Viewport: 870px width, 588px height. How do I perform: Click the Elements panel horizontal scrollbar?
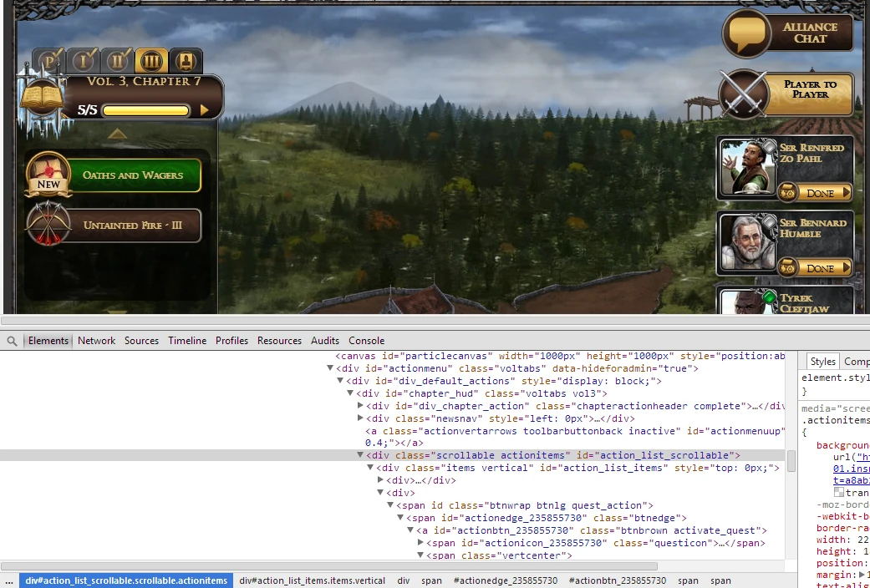pyautogui.click(x=328, y=566)
